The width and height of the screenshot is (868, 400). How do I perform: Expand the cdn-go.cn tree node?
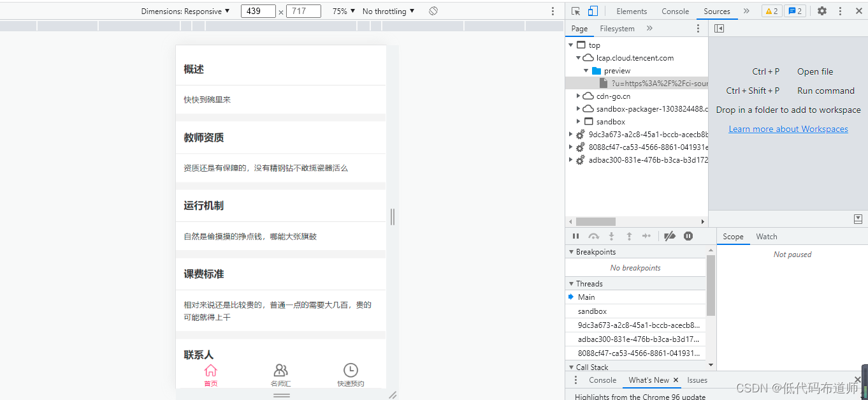(579, 96)
